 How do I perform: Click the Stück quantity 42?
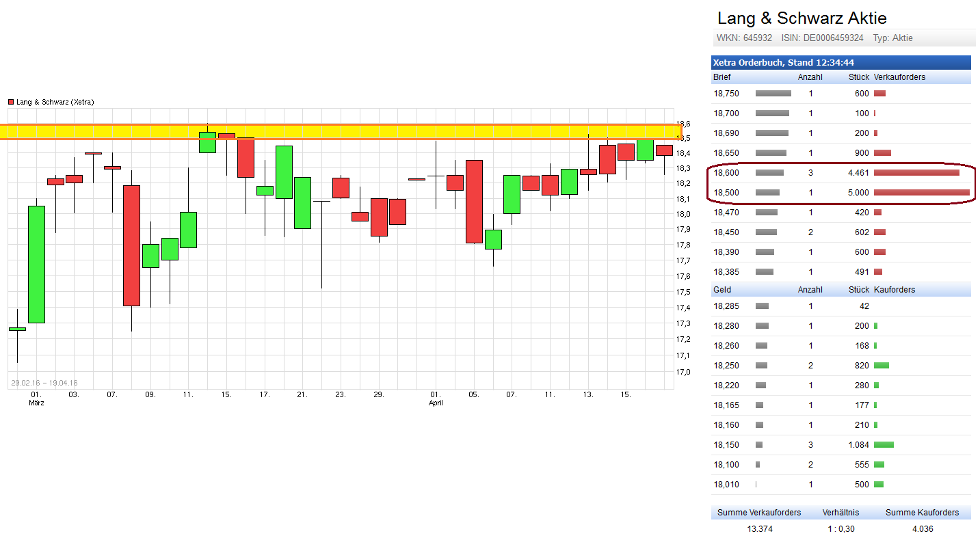864,306
